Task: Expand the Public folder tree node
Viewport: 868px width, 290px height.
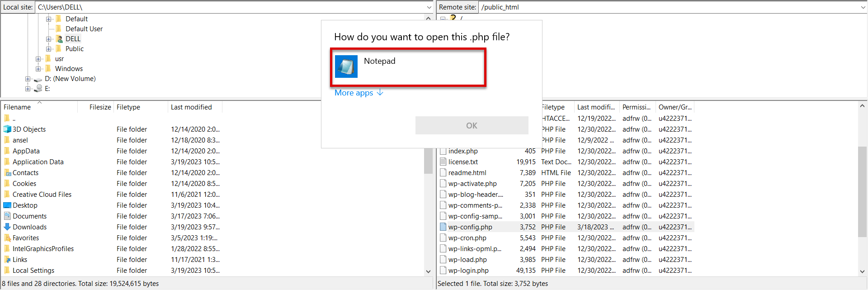Action: (x=49, y=49)
